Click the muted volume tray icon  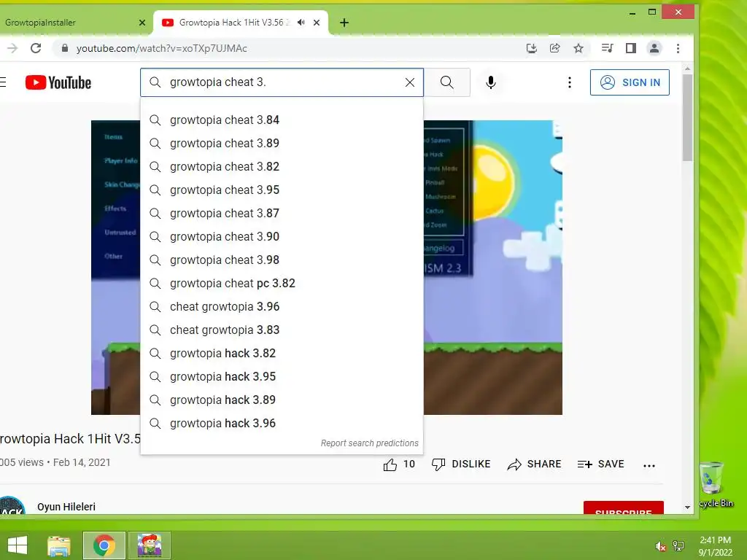coord(660,546)
